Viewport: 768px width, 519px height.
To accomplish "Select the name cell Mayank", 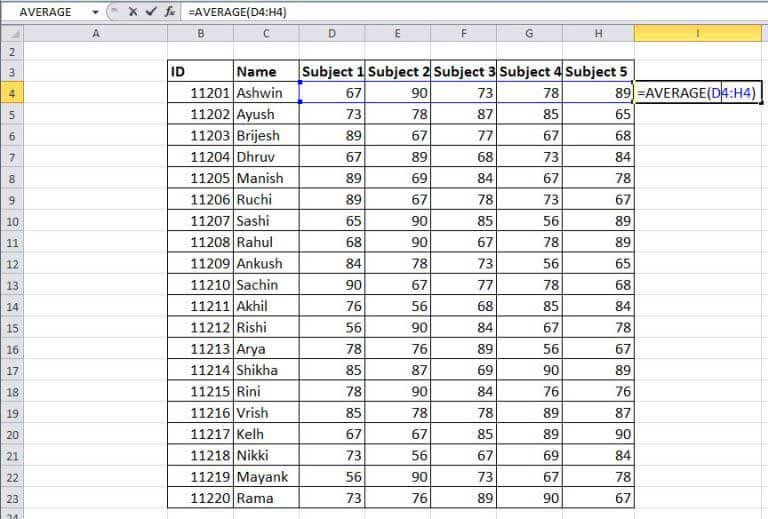I will pyautogui.click(x=266, y=476).
